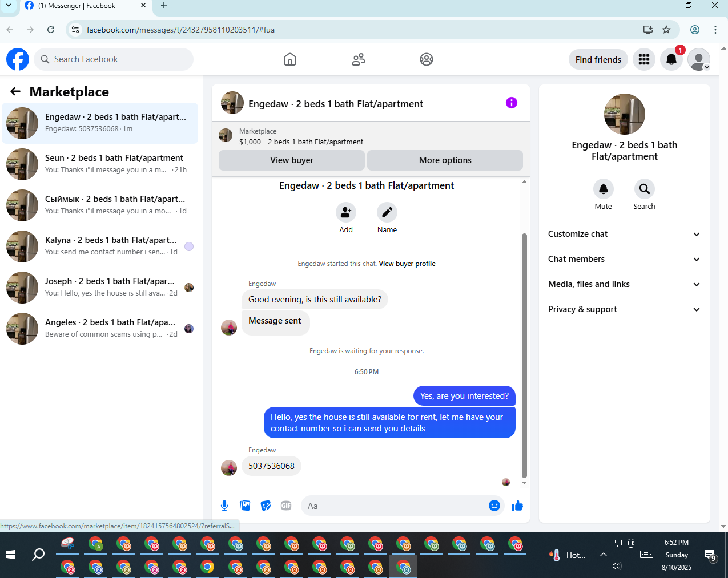Focus the Search Facebook field
The width and height of the screenshot is (728, 578).
(x=114, y=59)
